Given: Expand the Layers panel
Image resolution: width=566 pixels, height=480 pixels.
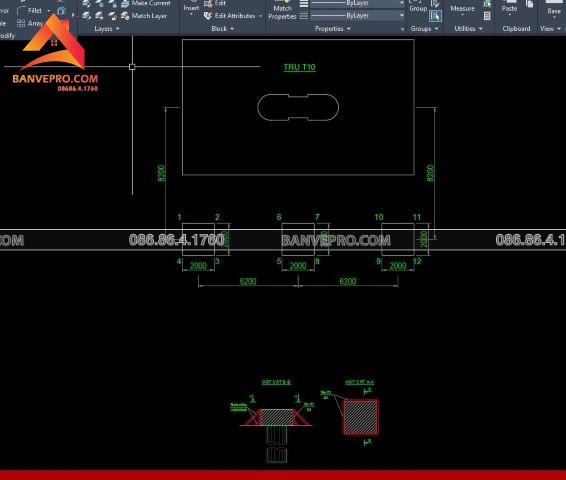Looking at the screenshot, I should (x=106, y=29).
